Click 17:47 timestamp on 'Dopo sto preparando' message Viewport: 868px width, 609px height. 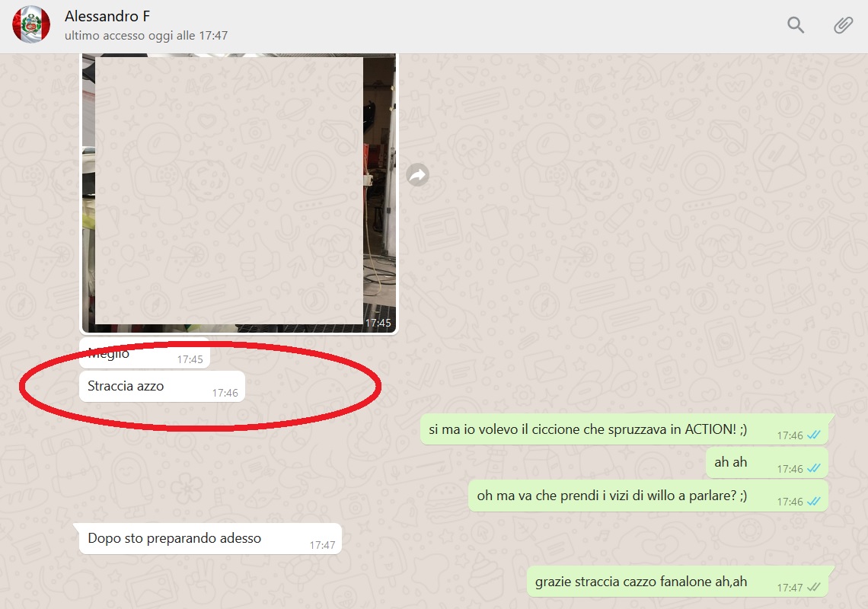(x=322, y=545)
